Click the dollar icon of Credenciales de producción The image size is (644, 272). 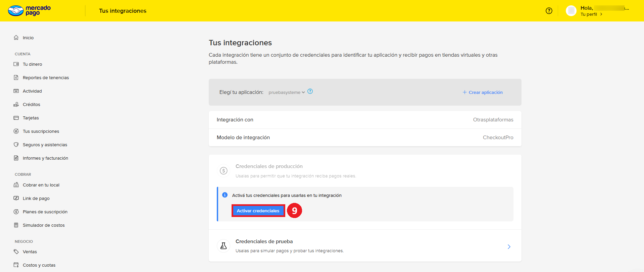[224, 171]
